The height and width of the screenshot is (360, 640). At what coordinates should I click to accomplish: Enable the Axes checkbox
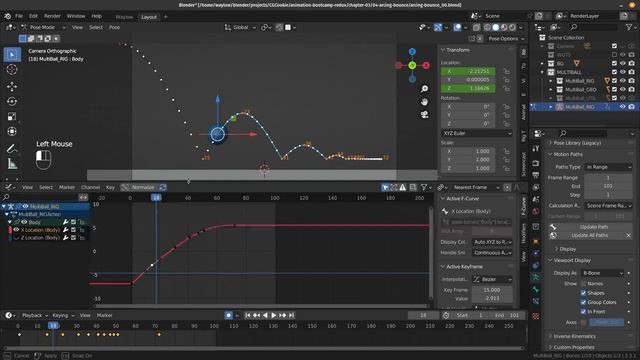click(583, 322)
